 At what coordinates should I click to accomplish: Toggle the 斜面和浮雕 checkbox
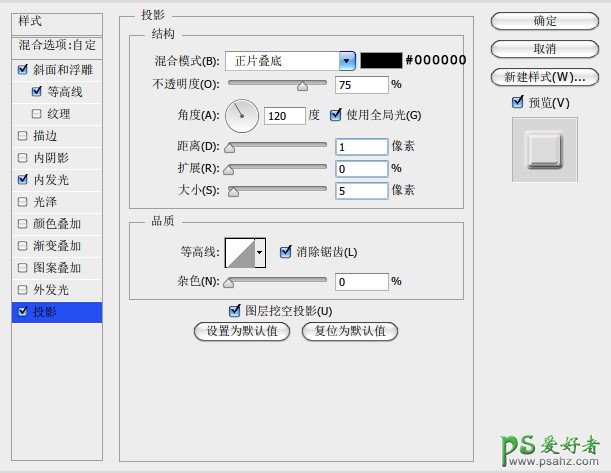[23, 71]
